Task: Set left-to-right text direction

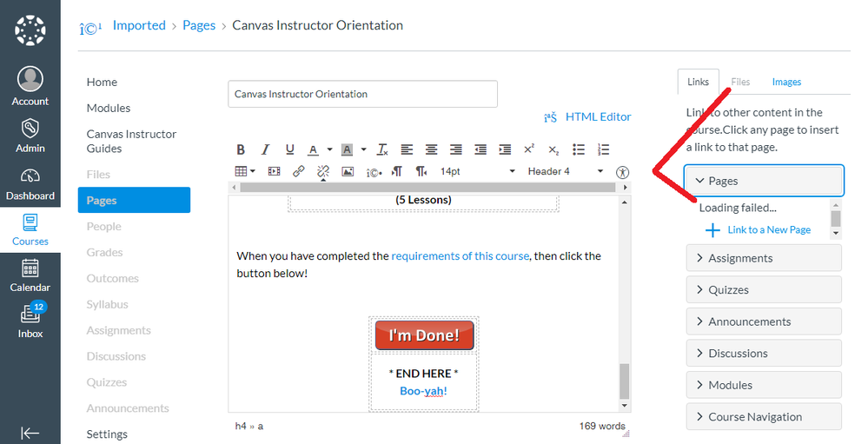Action: (x=397, y=172)
